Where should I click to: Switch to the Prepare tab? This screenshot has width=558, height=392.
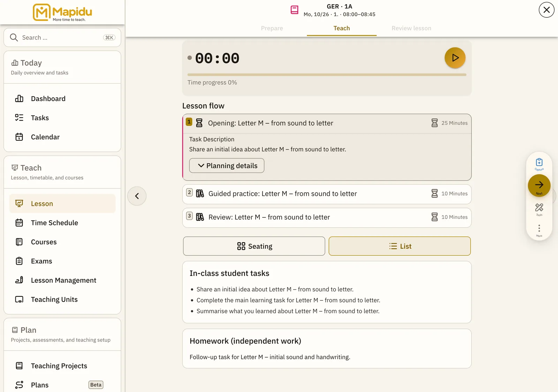[x=272, y=28]
